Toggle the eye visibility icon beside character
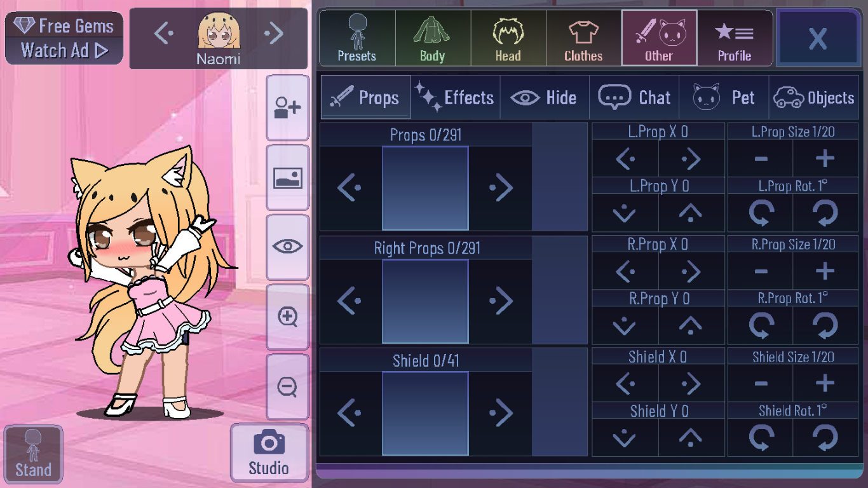868x488 pixels. point(287,247)
